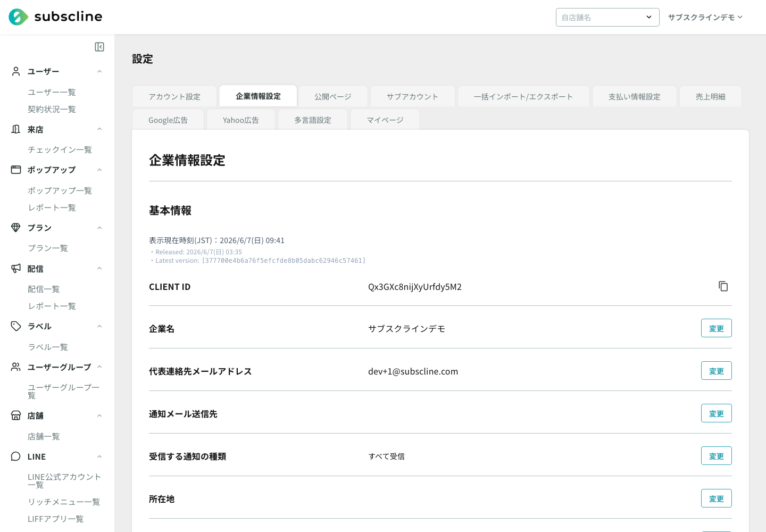Click 変更 for 通知メール送信先
Image resolution: width=766 pixels, height=532 pixels.
pyautogui.click(x=717, y=413)
